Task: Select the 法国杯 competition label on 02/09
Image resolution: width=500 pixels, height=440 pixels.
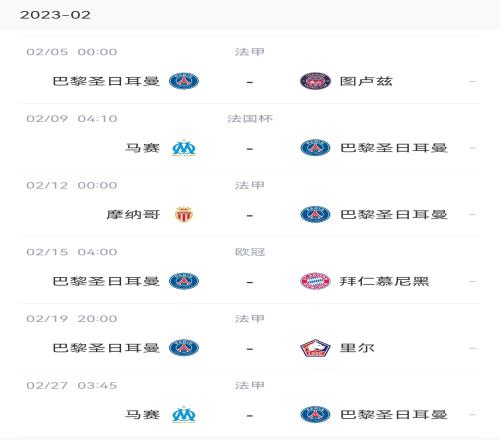Action: [250, 118]
